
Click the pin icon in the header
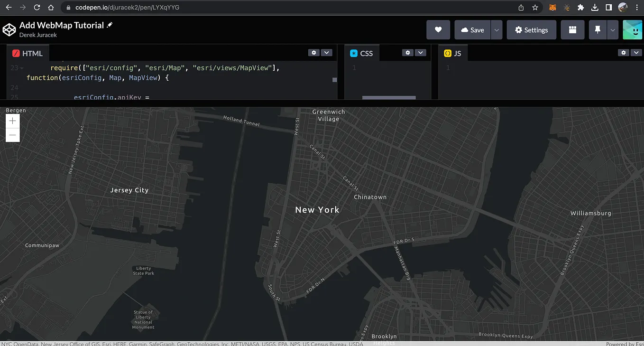tap(598, 29)
